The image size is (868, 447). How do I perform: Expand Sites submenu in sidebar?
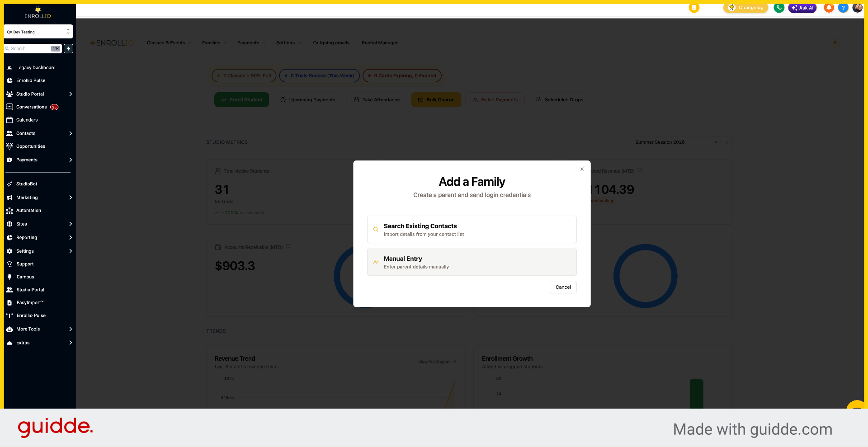tap(71, 224)
